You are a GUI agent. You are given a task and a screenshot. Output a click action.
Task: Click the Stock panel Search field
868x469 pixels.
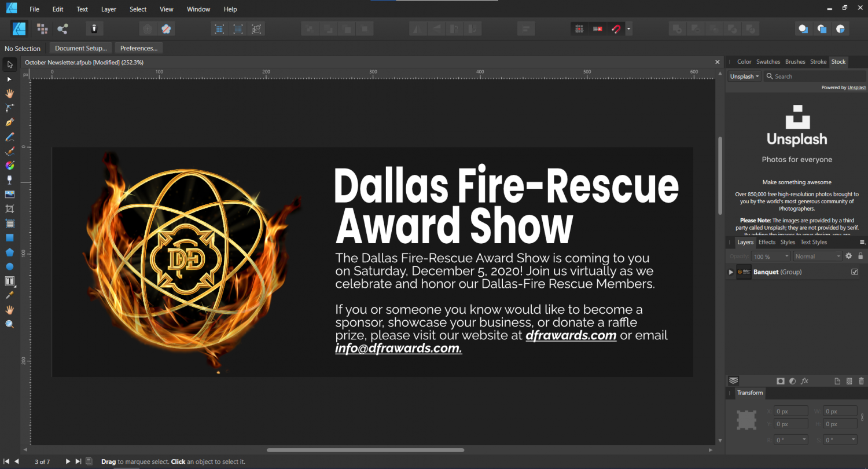(x=815, y=76)
